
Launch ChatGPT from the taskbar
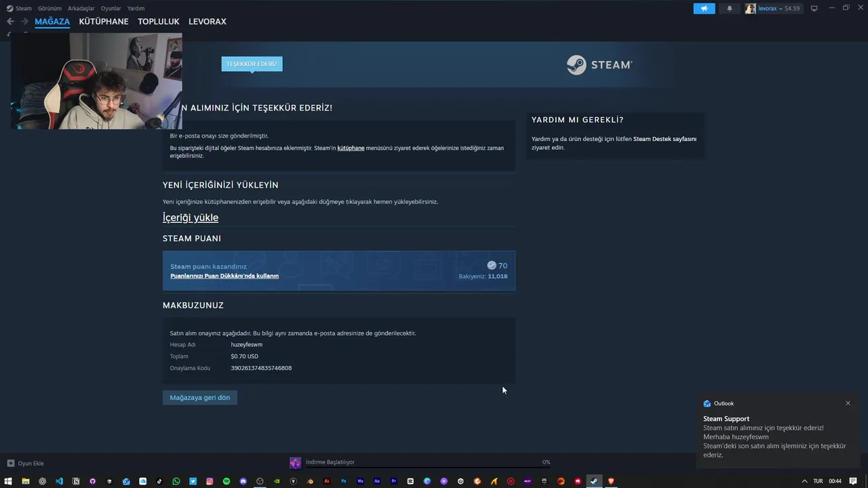[42, 481]
